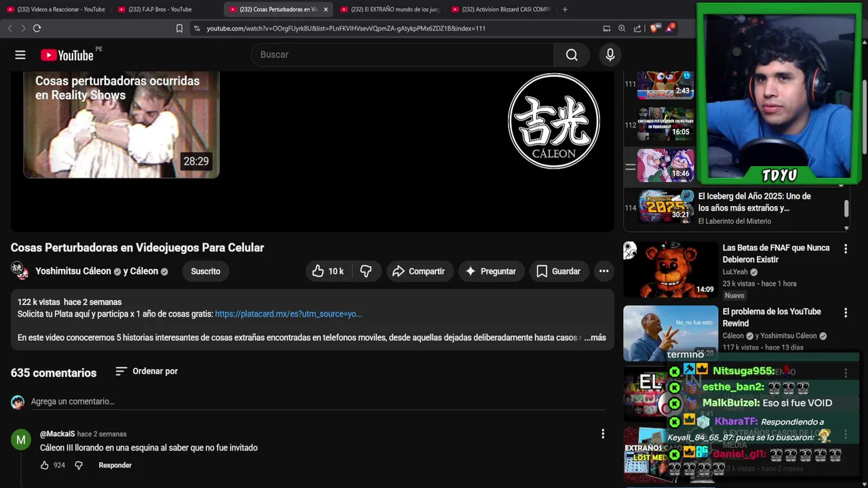Open the platacard.mx link in the description

[x=288, y=314]
